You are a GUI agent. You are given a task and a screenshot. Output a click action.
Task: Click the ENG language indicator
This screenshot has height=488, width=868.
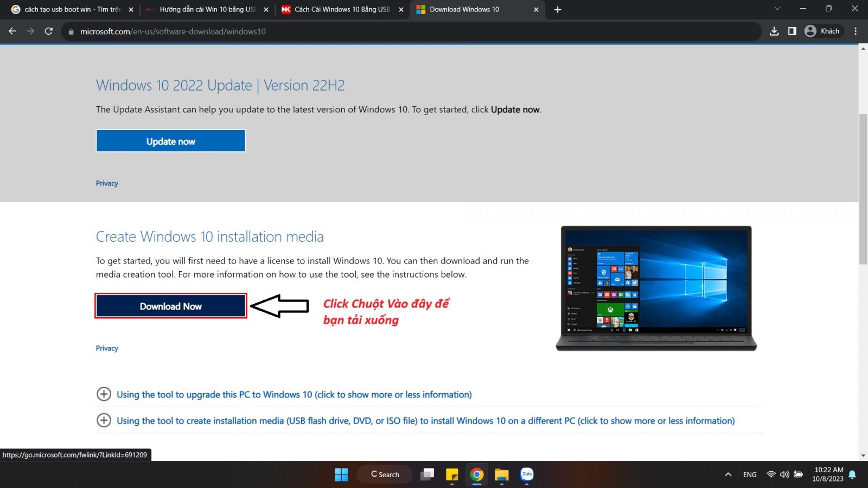pyautogui.click(x=750, y=474)
